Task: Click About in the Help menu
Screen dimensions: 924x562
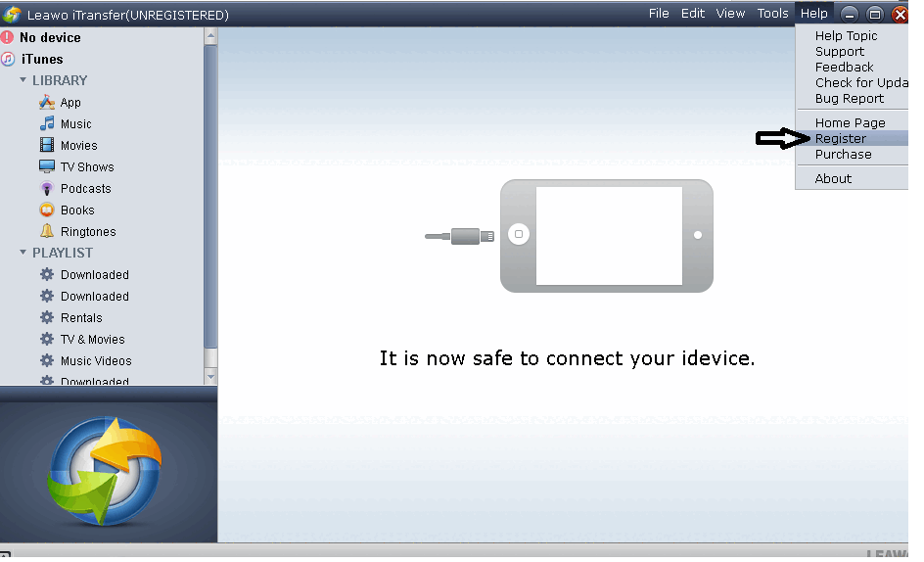Action: pos(833,179)
